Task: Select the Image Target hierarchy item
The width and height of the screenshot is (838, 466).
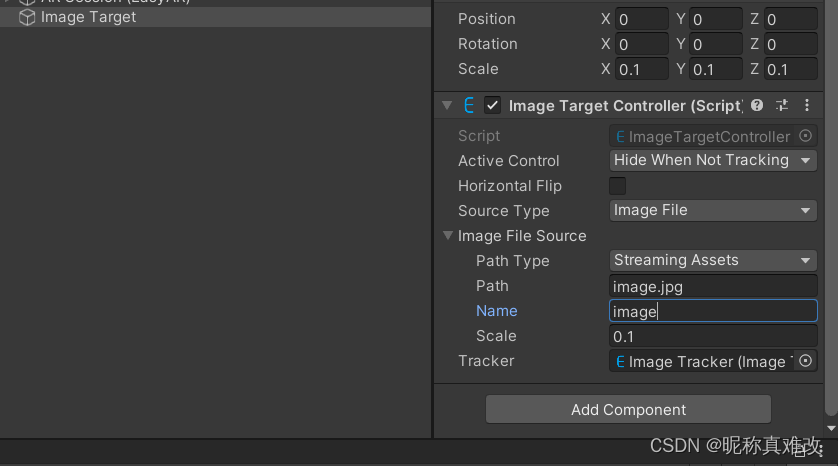Action: [x=215, y=17]
